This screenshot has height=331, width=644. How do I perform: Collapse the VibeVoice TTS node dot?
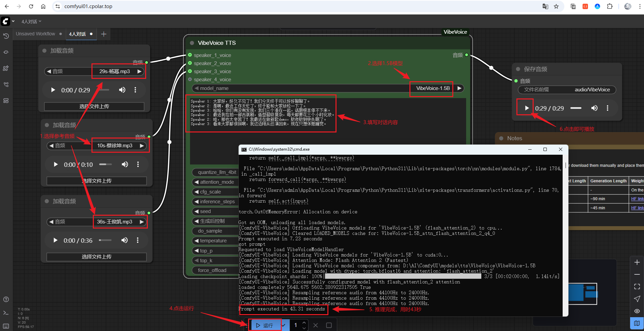coord(192,43)
